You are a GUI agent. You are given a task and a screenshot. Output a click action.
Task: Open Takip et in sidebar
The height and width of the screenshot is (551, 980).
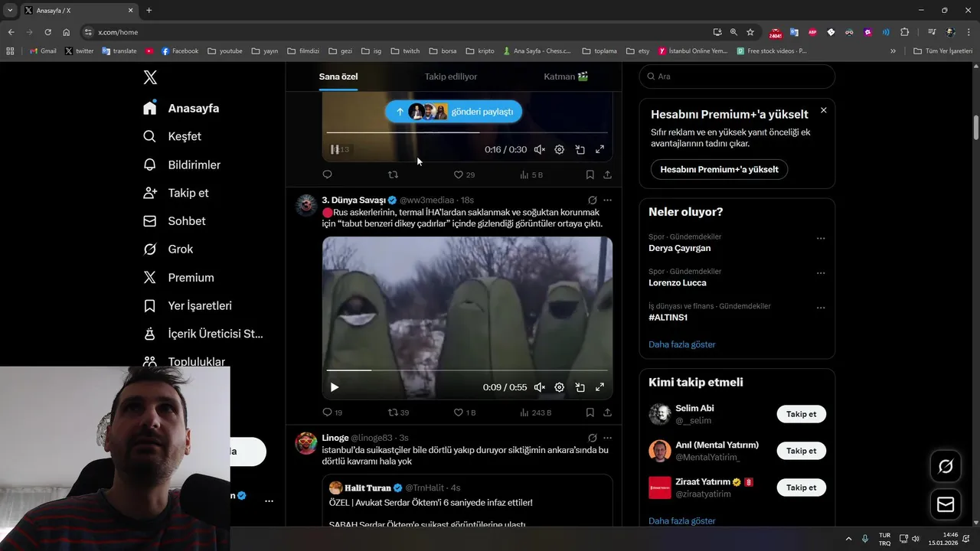tap(176, 193)
